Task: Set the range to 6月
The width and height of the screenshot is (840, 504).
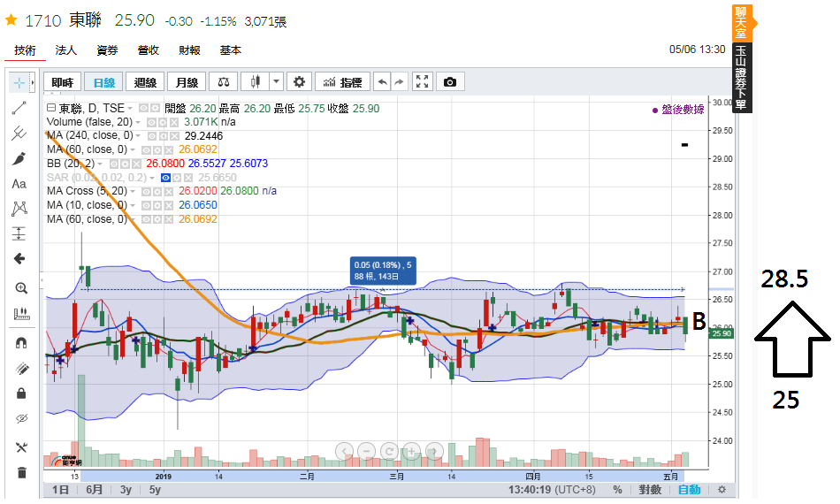Action: point(94,490)
